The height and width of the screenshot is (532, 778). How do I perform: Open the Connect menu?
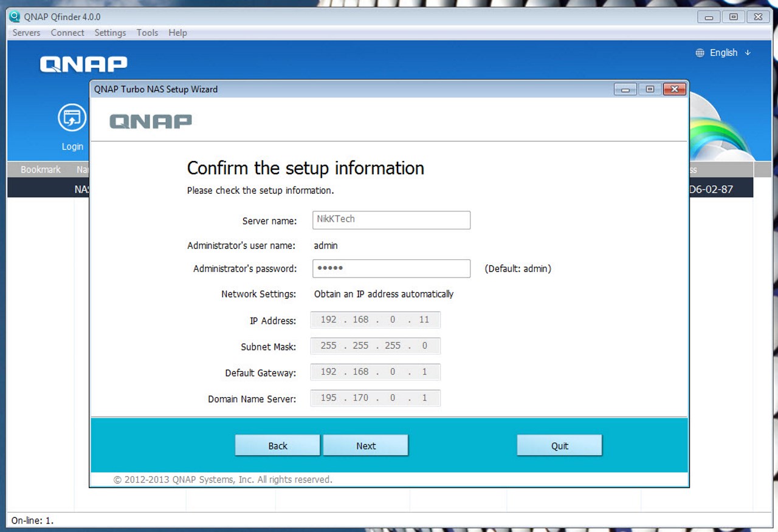[x=67, y=33]
